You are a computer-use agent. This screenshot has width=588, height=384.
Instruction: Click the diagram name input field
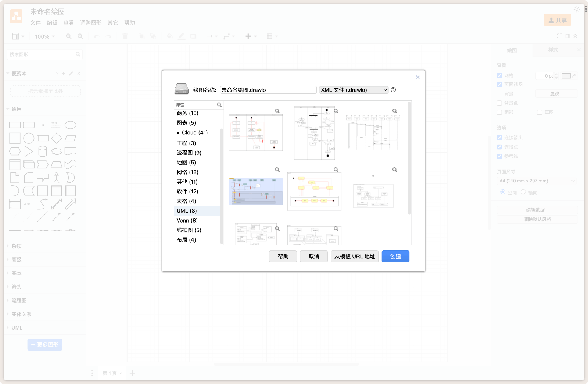pyautogui.click(x=268, y=90)
